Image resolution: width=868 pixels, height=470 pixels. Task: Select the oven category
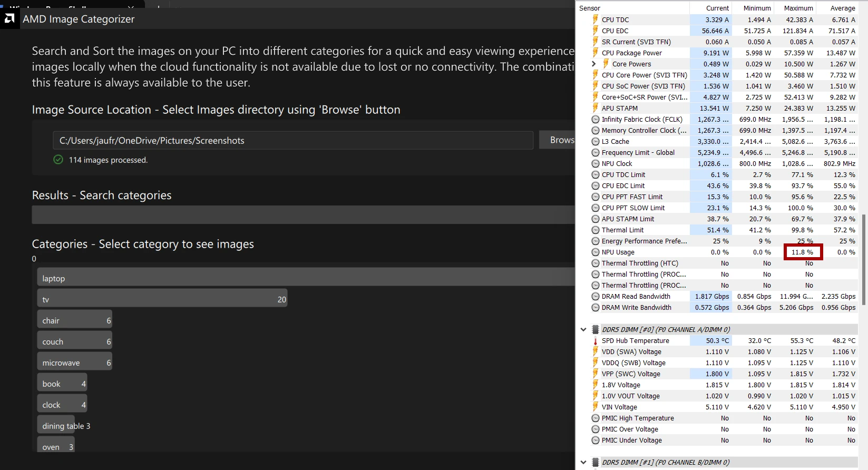pyautogui.click(x=55, y=444)
